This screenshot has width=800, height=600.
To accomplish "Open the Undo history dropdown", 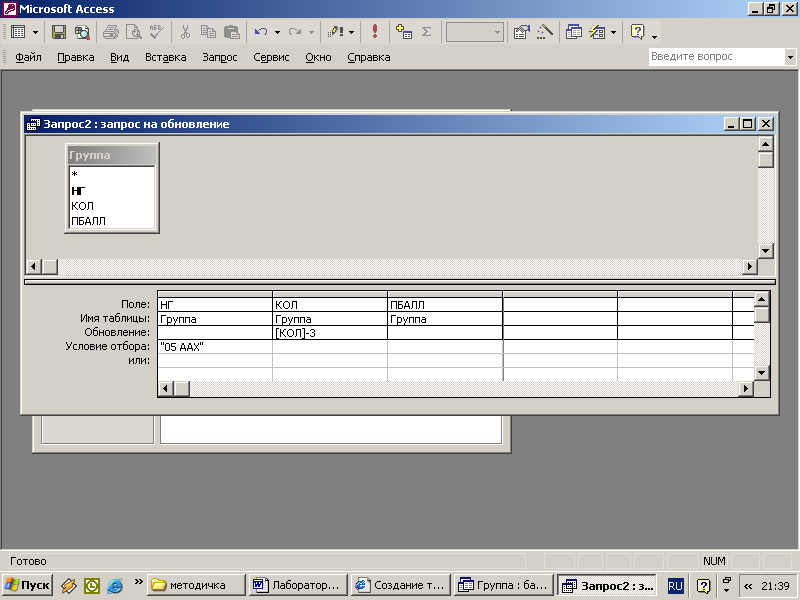I will [x=277, y=32].
